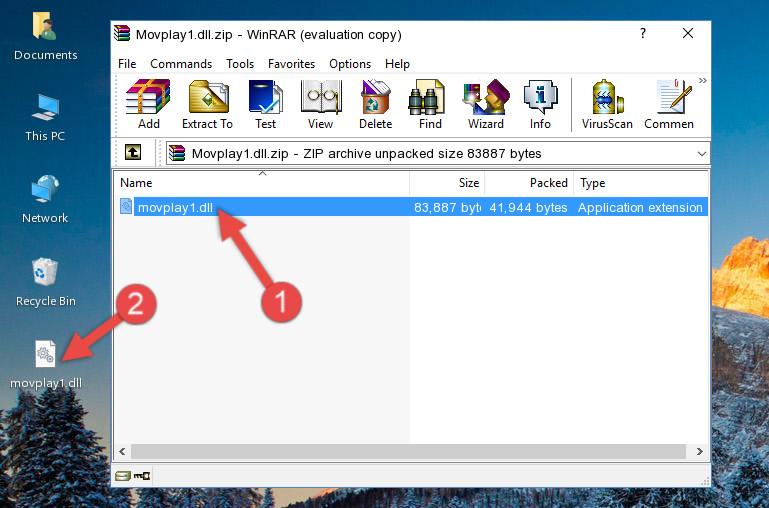
Task: Open the Options menu
Action: (350, 64)
